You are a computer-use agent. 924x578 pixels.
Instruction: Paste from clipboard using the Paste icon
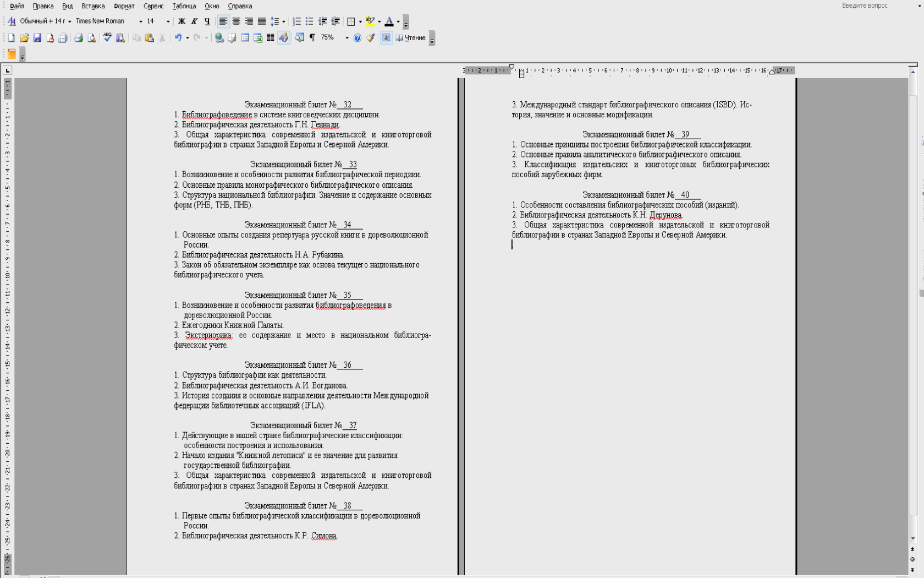pos(149,38)
